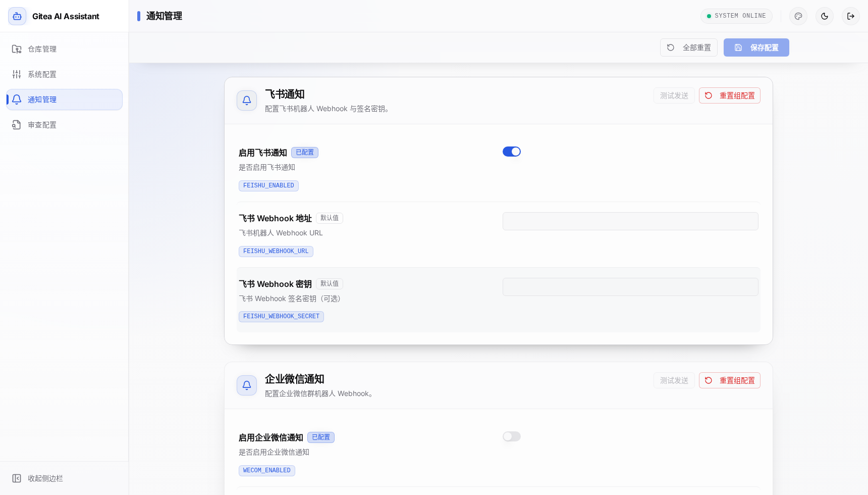Click the 已配置 badge next to 启用企业微信通知
The height and width of the screenshot is (495, 868).
(321, 437)
